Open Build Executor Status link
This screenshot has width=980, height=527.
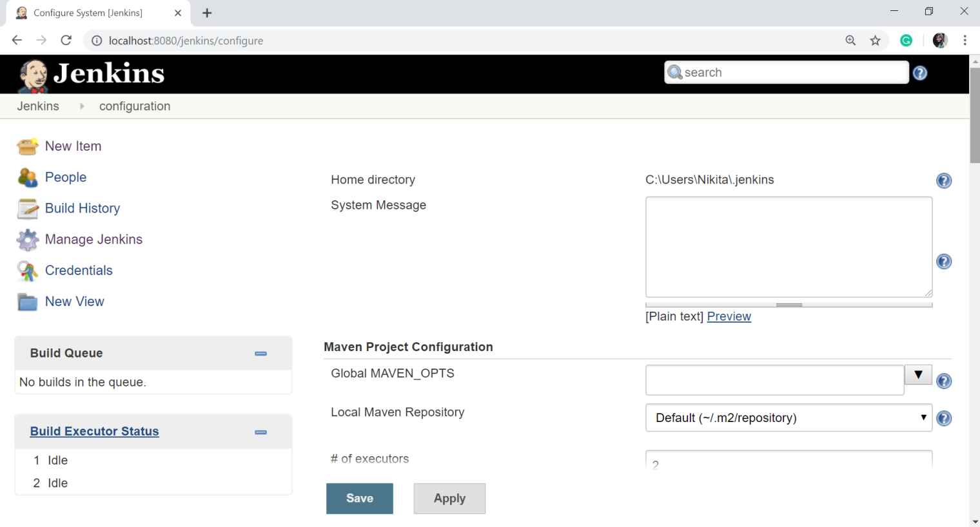(94, 432)
